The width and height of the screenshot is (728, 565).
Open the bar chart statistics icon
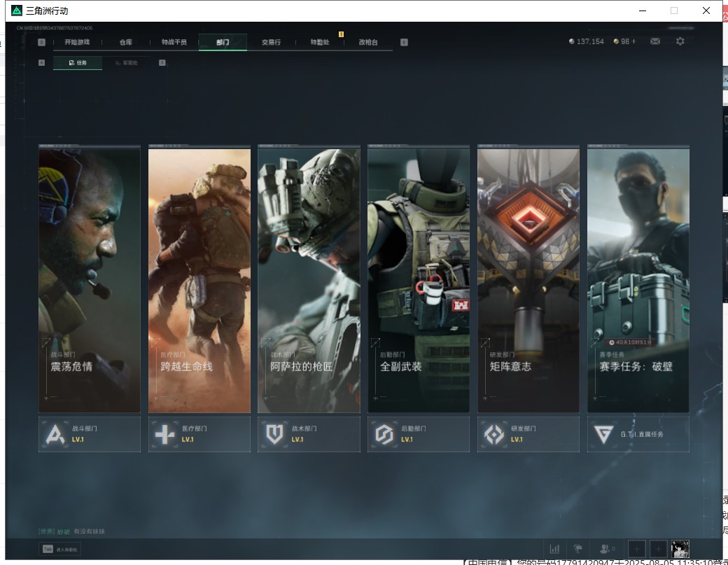[x=554, y=549]
